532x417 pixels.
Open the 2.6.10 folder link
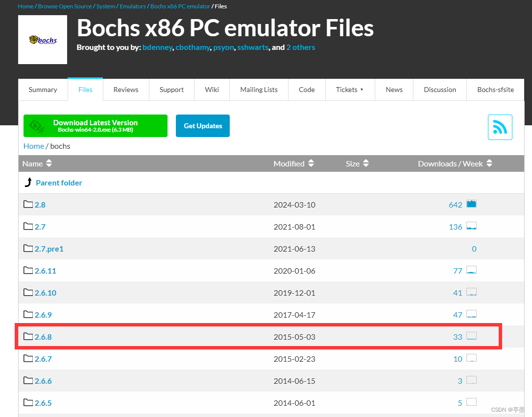pyautogui.click(x=46, y=293)
